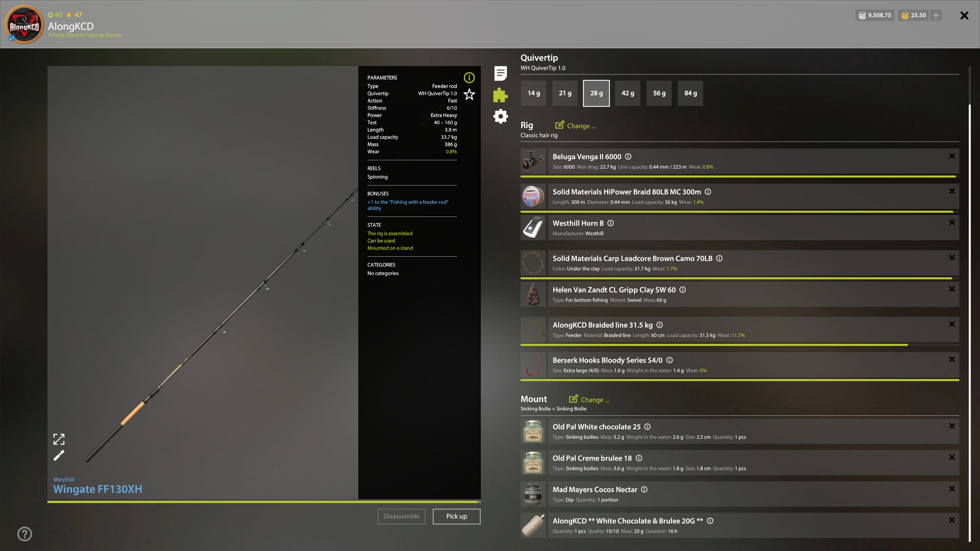Show info for Beluga Venga II 6000
This screenshot has height=551, width=980.
pos(629,157)
